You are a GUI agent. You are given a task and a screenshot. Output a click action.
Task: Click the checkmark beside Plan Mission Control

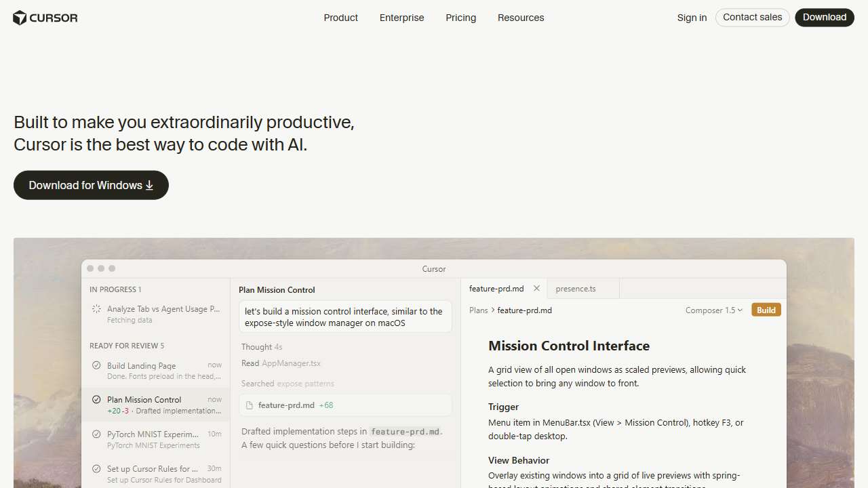(x=96, y=400)
